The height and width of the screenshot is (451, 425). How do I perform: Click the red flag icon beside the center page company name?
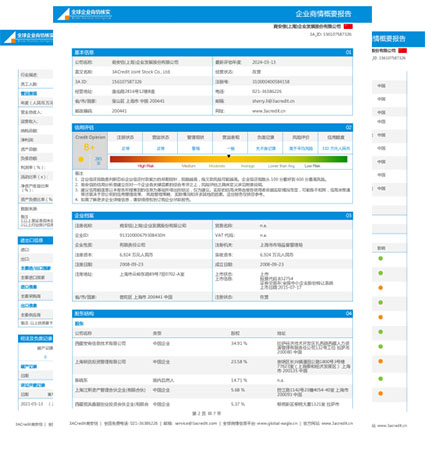tap(348, 26)
